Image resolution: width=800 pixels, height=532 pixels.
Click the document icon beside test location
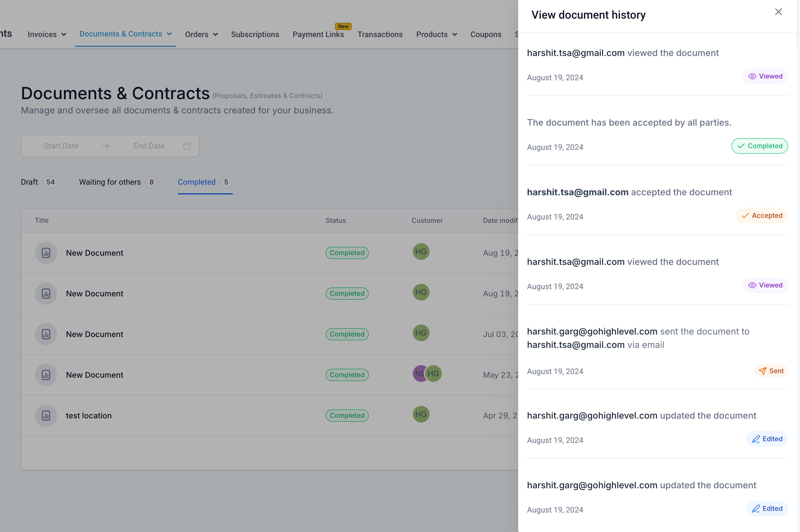coord(46,415)
